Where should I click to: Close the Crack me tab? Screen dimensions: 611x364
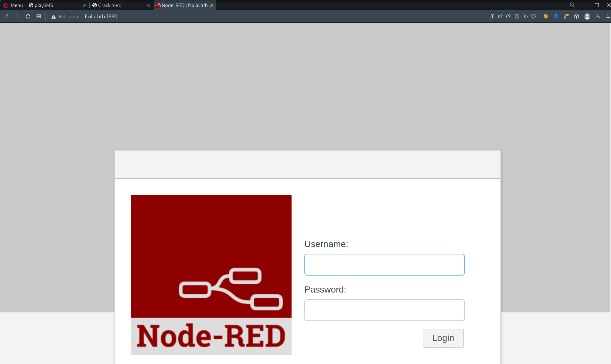pos(148,5)
